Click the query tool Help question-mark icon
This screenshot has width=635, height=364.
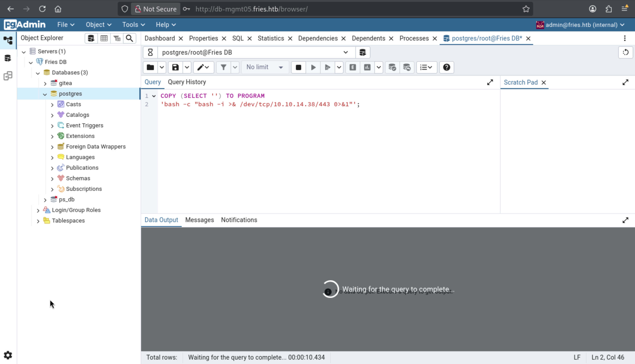click(x=446, y=67)
